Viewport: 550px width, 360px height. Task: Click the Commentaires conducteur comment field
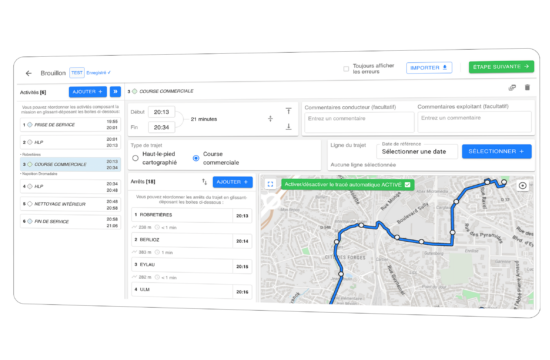click(x=359, y=122)
